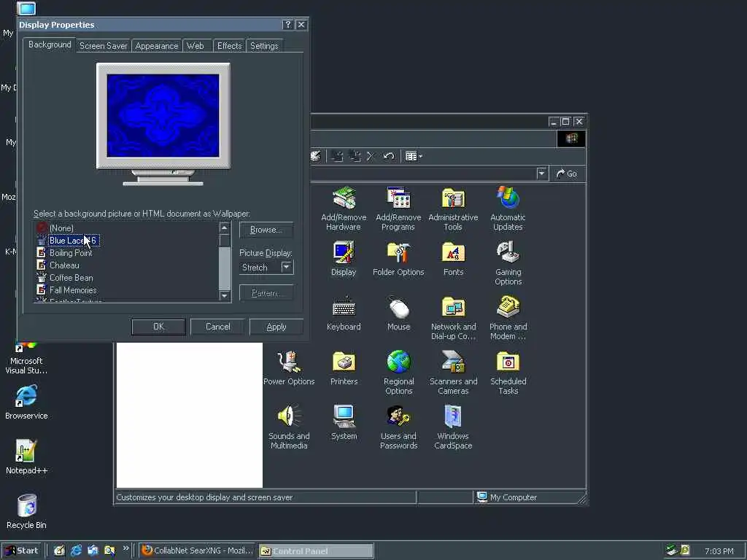Image resolution: width=747 pixels, height=560 pixels.
Task: Open Network and Dial-up Connections icon
Action: 453,318
